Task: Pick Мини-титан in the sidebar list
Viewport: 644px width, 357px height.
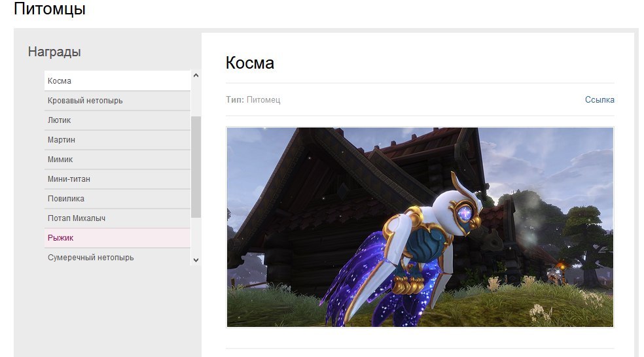Action: click(116, 179)
